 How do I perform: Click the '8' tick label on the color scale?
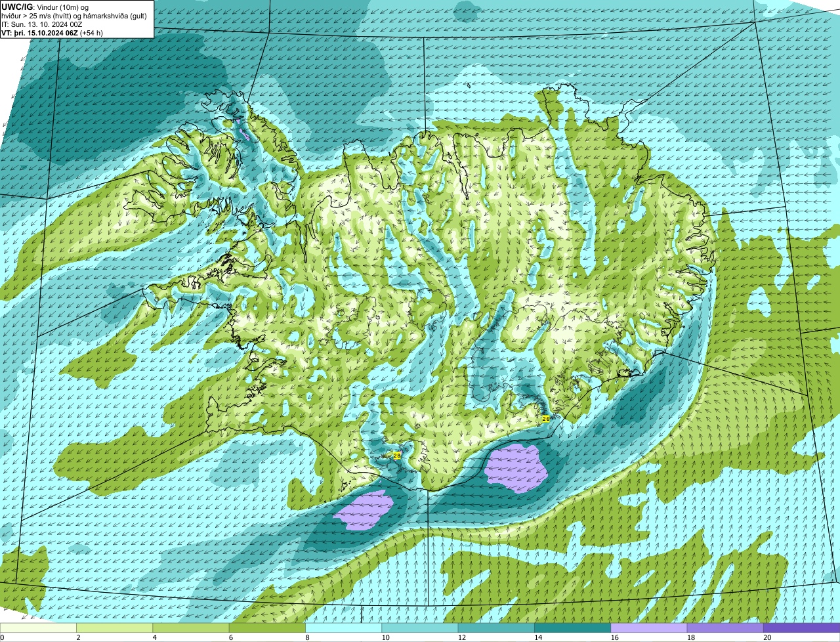(x=307, y=637)
